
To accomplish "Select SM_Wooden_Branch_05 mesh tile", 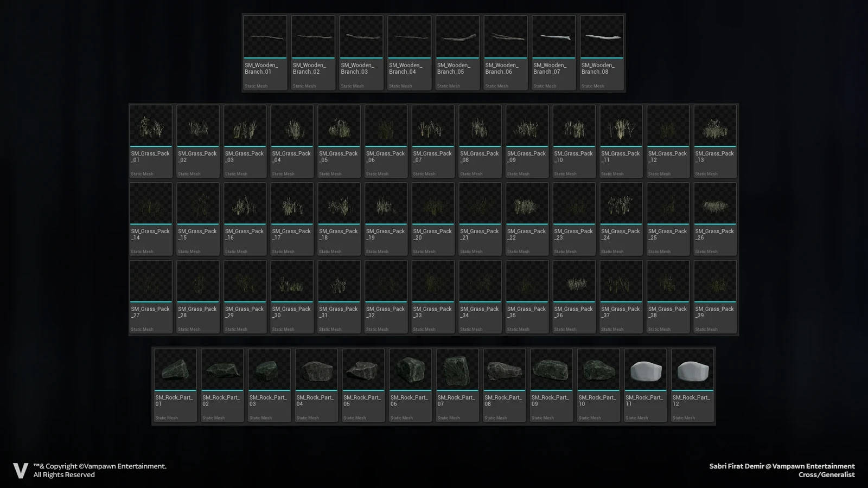I will 458,53.
